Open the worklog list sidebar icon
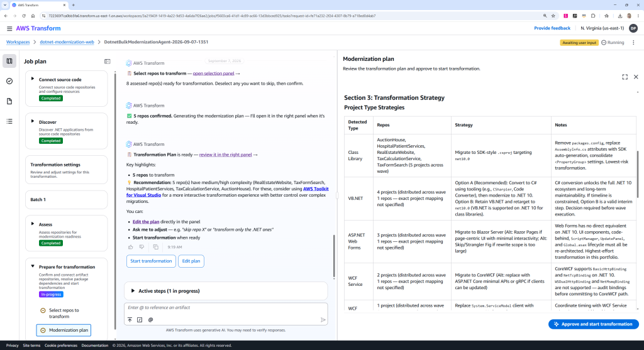This screenshot has height=350, width=644. click(x=9, y=121)
